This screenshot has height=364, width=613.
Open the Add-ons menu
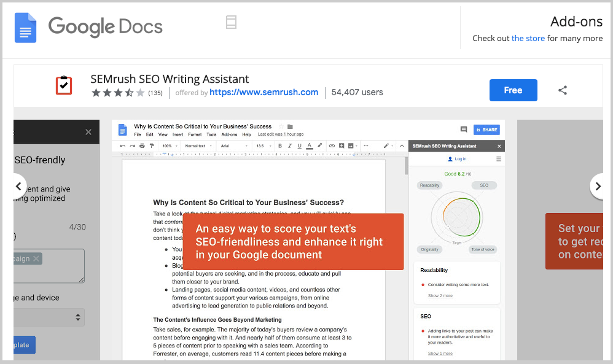click(x=229, y=134)
